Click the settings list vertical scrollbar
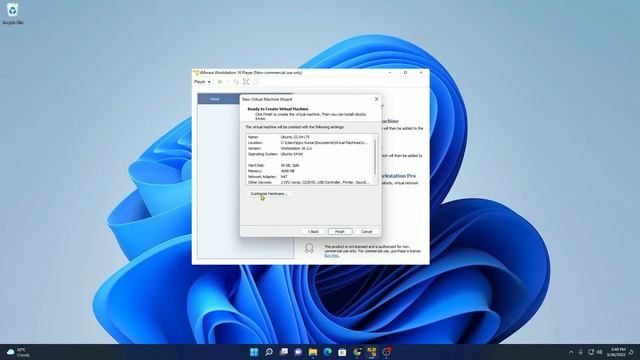This screenshot has width=640, height=360. pos(375,159)
